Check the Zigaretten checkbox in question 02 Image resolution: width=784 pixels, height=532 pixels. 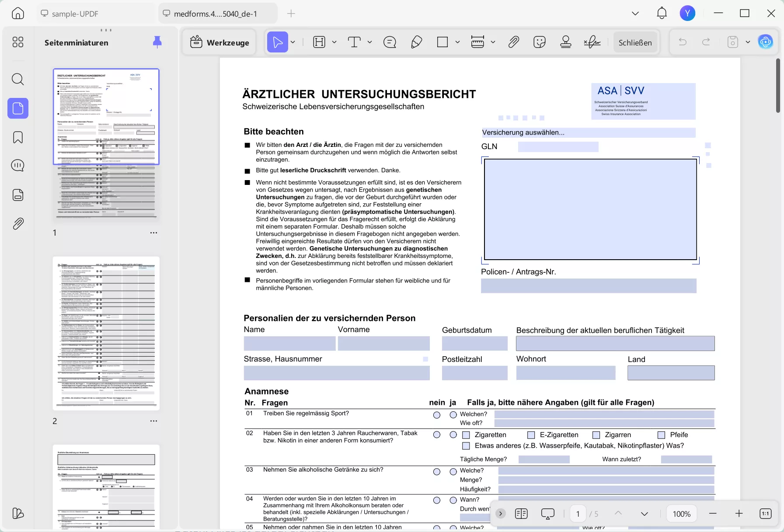(466, 435)
